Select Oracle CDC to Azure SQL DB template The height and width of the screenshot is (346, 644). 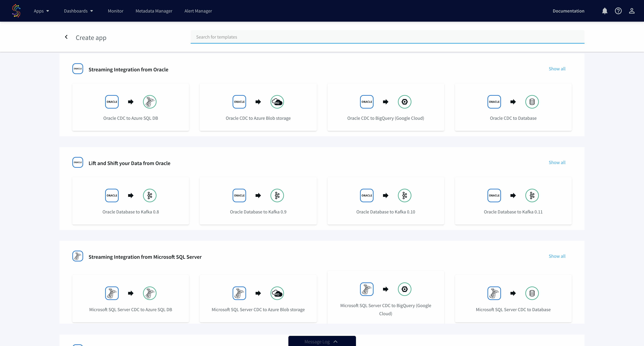(130, 107)
